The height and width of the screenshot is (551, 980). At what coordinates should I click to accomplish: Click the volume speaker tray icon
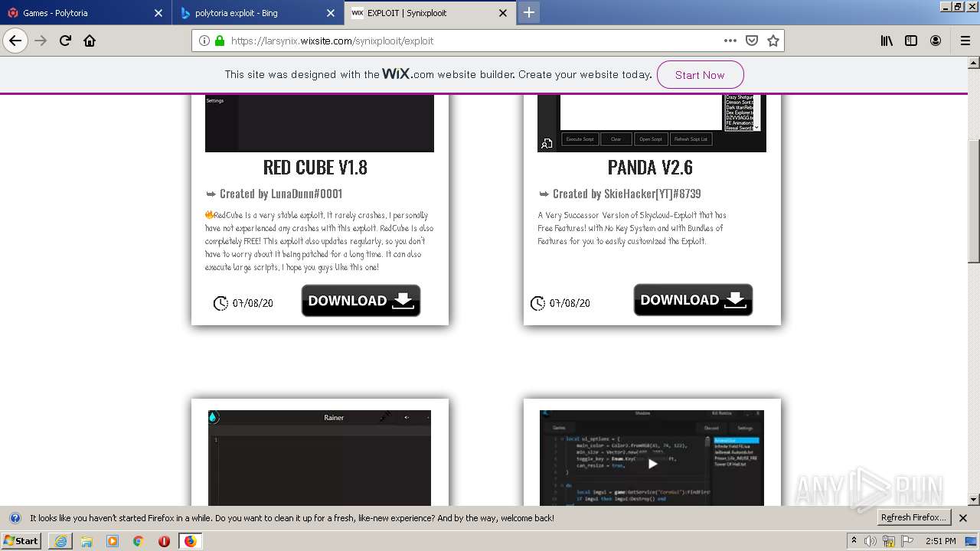tap(871, 541)
